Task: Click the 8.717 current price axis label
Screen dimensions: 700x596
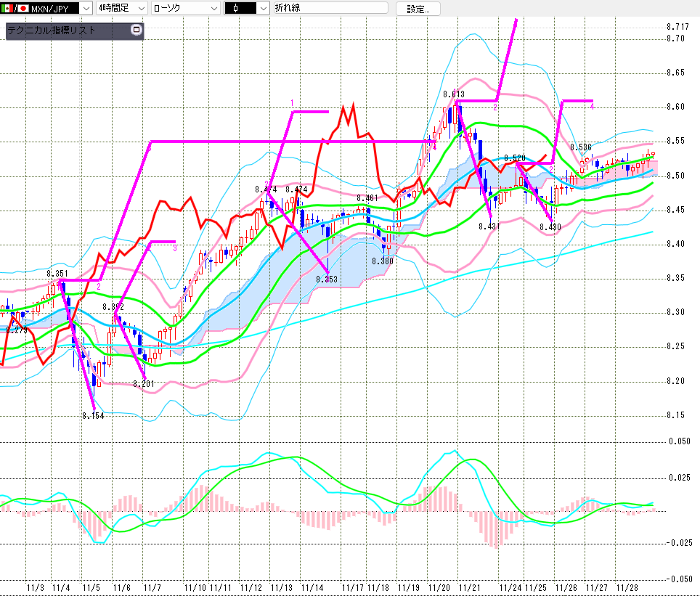Action: 677,27
